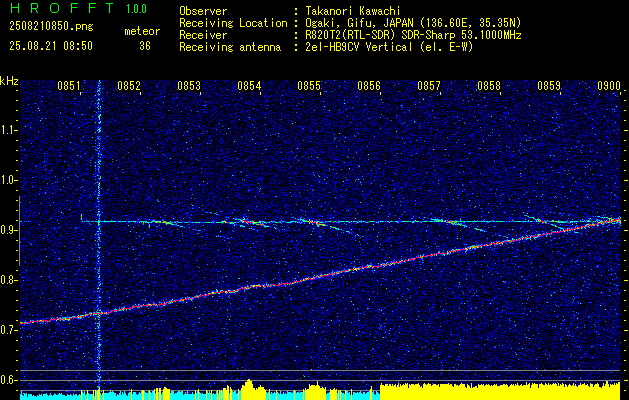Click the version number 1.0.0

(136, 9)
